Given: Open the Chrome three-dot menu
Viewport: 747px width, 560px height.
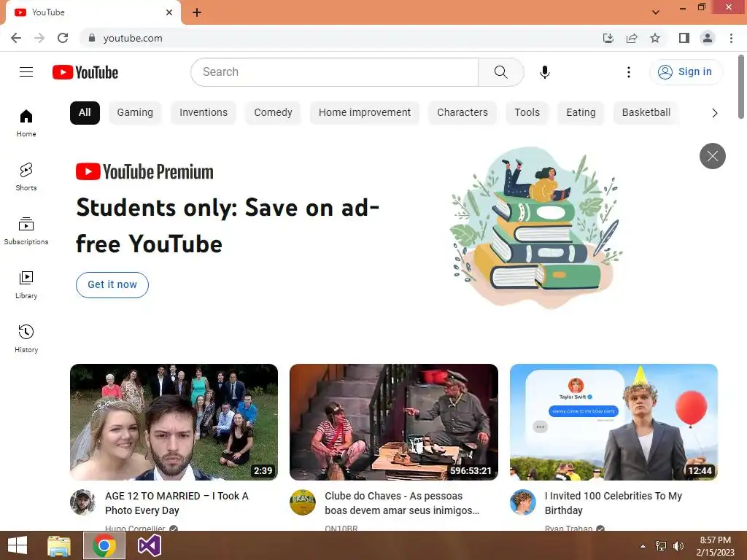Looking at the screenshot, I should [x=731, y=38].
